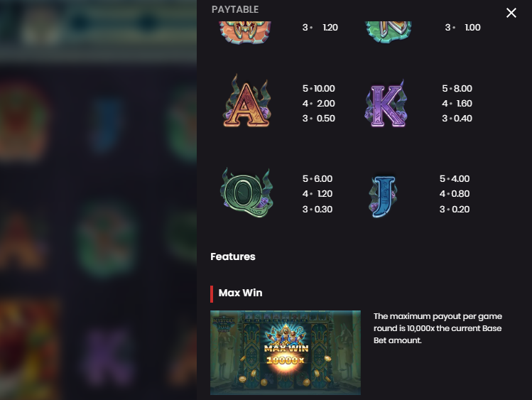Click the 3 • 0.20 payout for J
This screenshot has height=400, width=532.
(455, 210)
